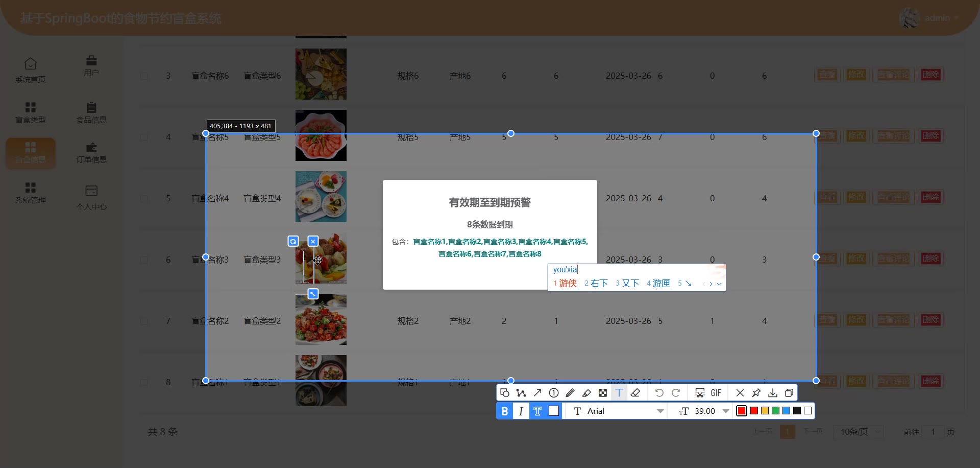
Task: Click 查看 for row 盲盒名称6
Action: [x=827, y=75]
